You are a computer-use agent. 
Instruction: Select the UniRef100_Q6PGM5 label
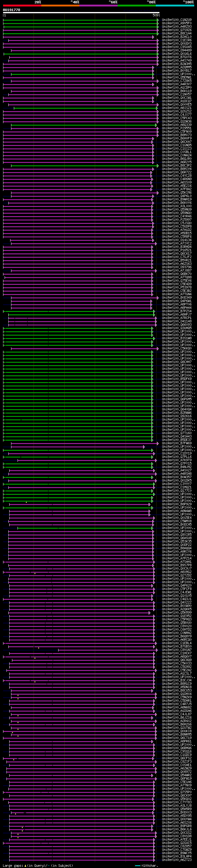pyautogui.click(x=177, y=399)
